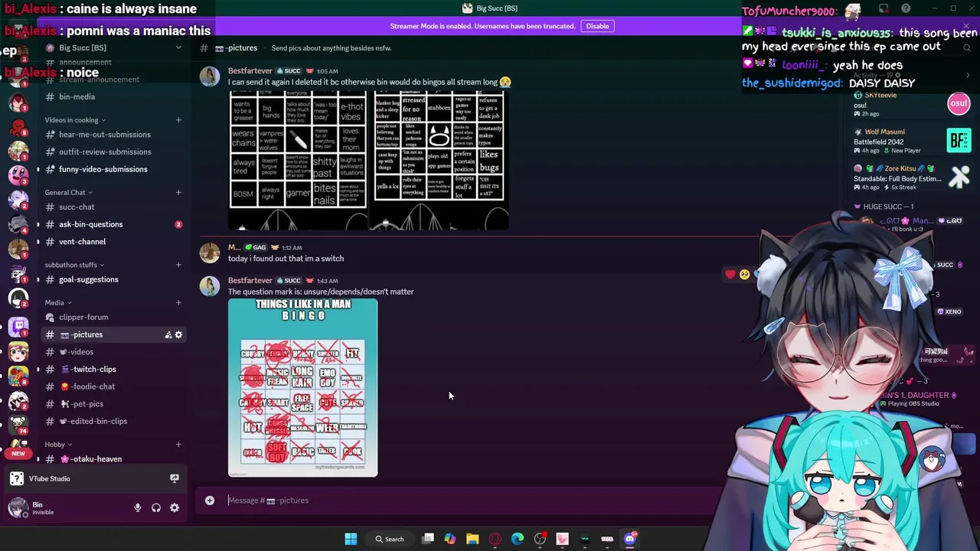The width and height of the screenshot is (980, 551).
Task: Open Microsoft Edge from taskbar
Action: pos(518,539)
